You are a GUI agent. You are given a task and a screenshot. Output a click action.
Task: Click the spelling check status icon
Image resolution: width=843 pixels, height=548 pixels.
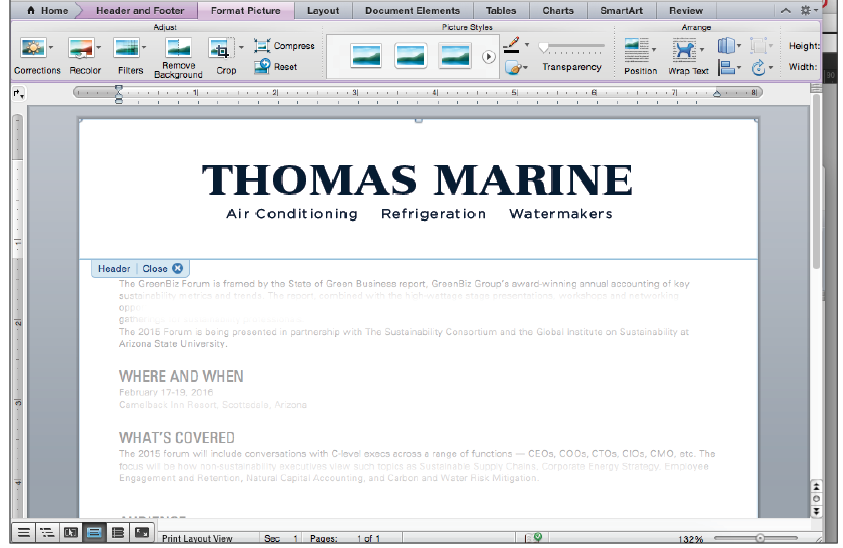pos(533,537)
